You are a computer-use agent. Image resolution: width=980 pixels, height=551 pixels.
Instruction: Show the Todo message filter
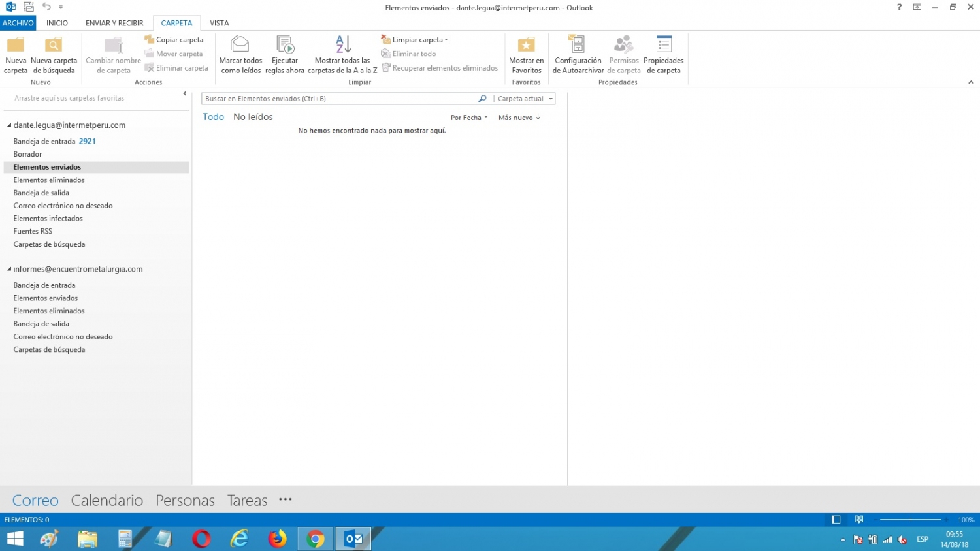(x=213, y=117)
